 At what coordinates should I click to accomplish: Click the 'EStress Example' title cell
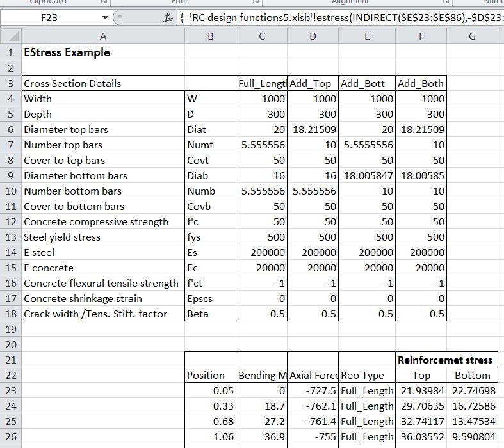pos(67,52)
